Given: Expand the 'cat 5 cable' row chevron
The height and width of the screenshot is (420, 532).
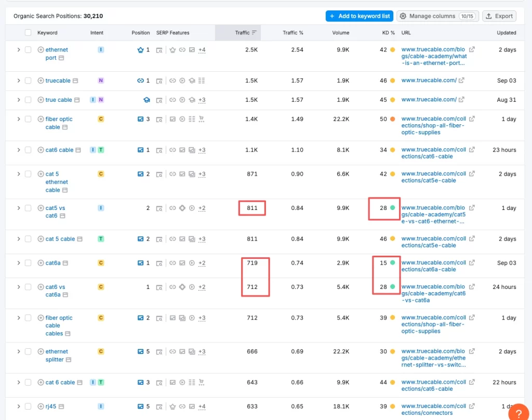Looking at the screenshot, I should click(x=19, y=239).
